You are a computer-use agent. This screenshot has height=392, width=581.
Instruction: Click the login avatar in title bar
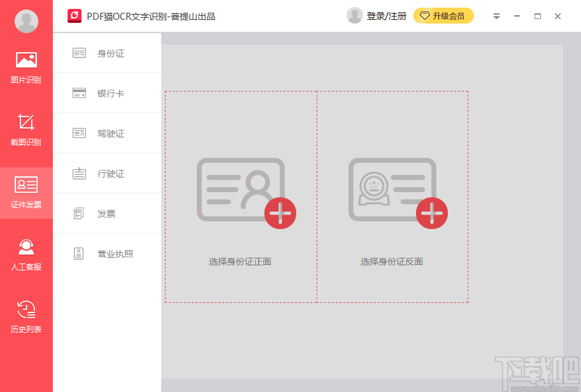click(x=355, y=15)
